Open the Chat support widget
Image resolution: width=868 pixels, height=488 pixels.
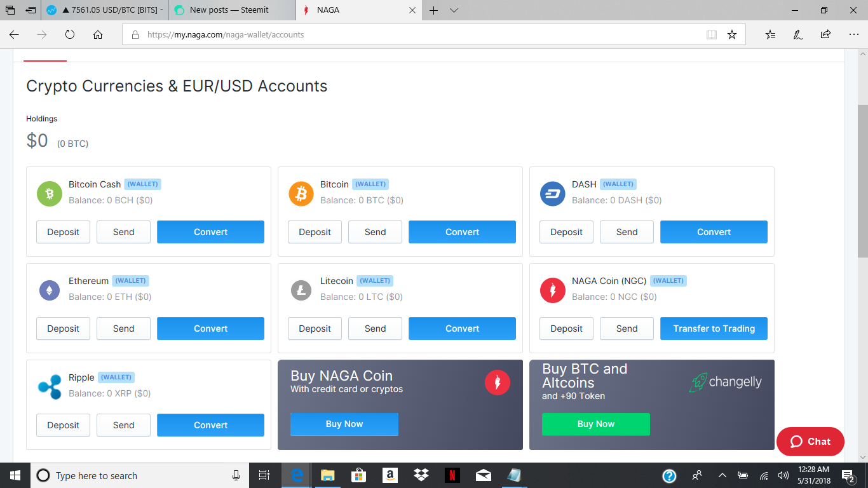810,442
